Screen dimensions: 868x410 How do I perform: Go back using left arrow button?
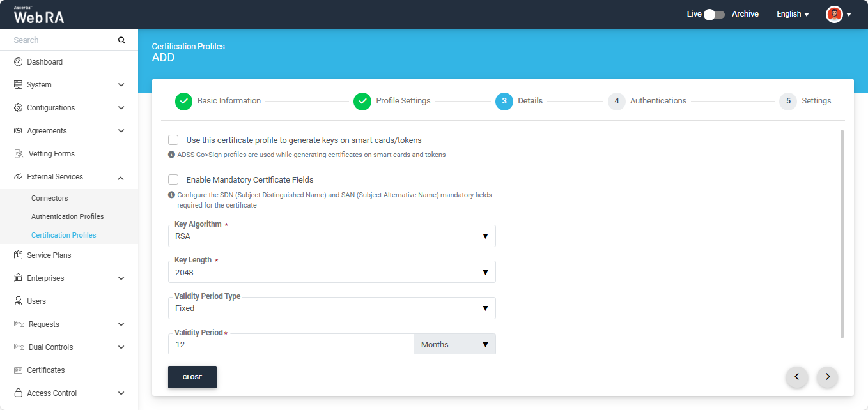coord(796,377)
